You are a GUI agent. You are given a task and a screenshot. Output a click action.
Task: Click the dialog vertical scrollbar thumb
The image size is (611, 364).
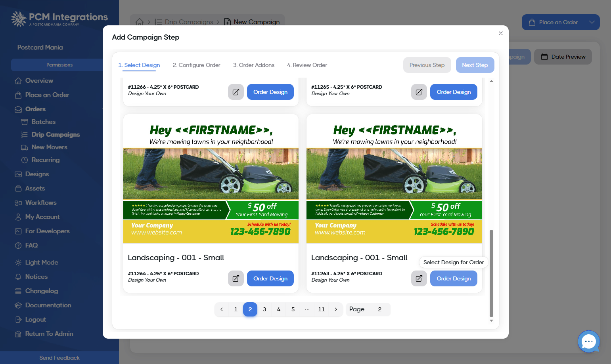click(x=492, y=273)
